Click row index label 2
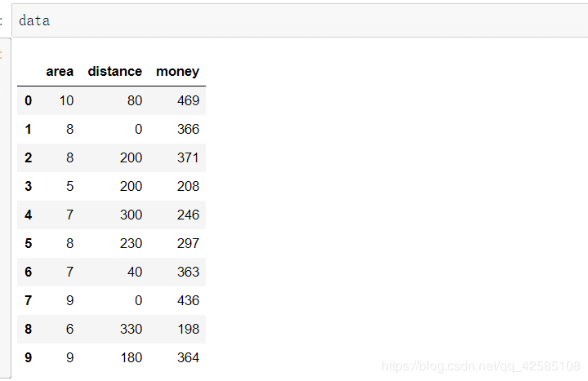 29,157
